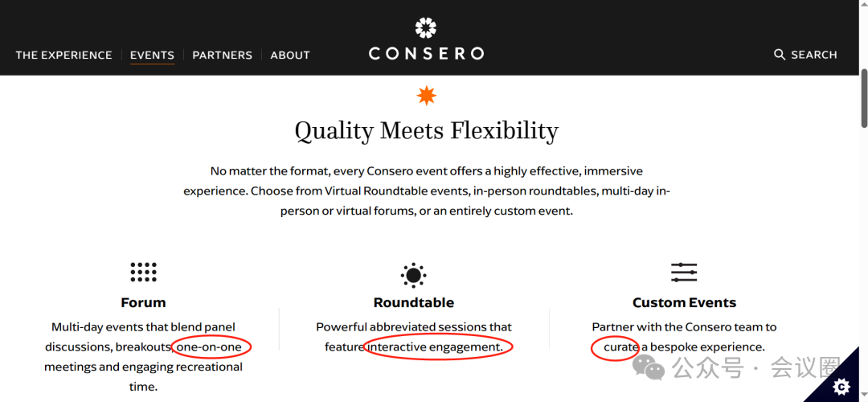Select the Roundtable heading
Viewport: 868px width, 402px height.
[414, 302]
